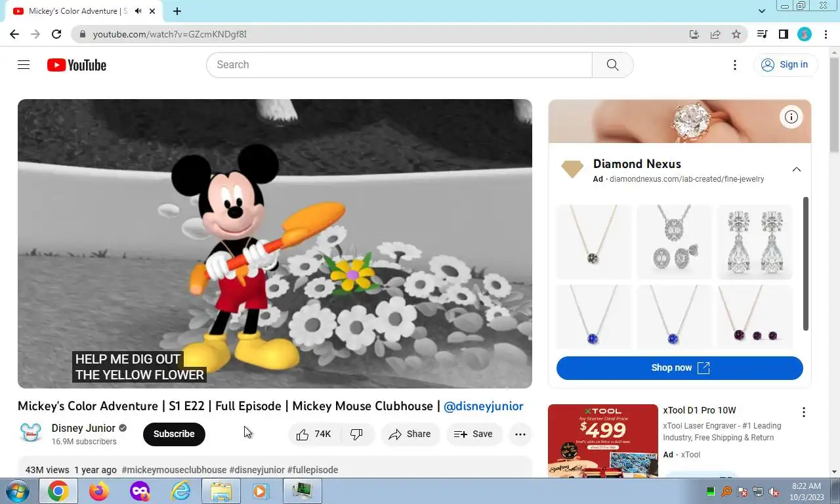Click the '16.9M subscribers' text

[x=84, y=442]
